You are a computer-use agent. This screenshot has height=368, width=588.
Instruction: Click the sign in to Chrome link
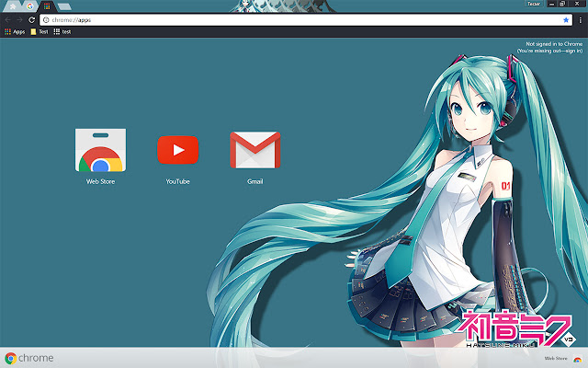pos(549,51)
